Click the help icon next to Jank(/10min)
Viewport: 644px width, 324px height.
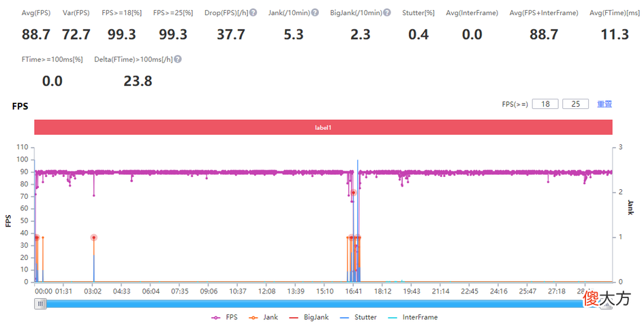tap(315, 13)
